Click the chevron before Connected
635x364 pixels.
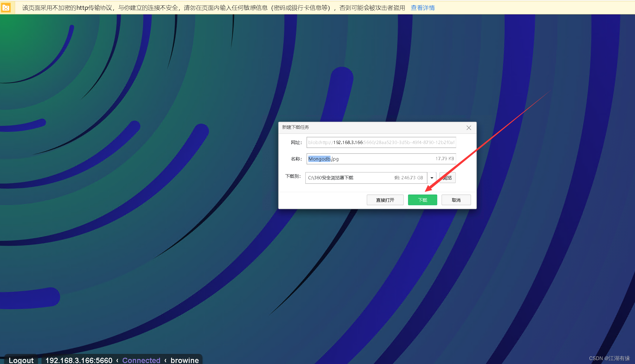tap(117, 360)
